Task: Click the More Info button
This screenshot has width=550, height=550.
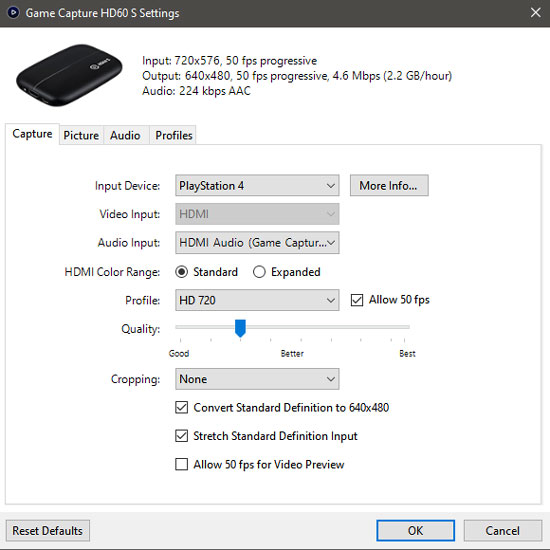Action: point(389,186)
